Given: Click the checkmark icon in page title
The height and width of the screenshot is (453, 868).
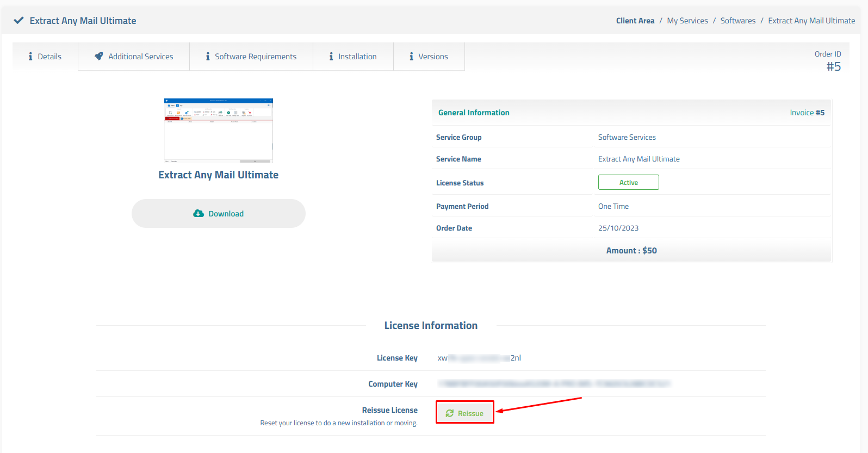Looking at the screenshot, I should 18,20.
